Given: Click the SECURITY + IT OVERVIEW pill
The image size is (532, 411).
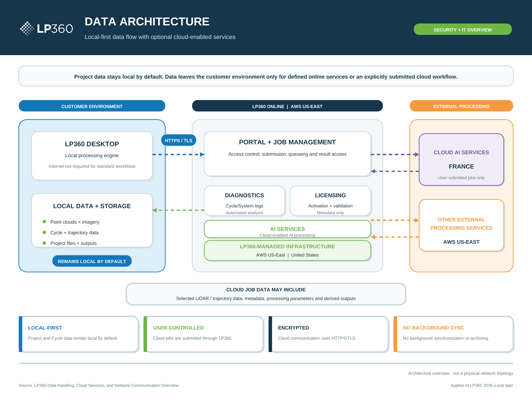Looking at the screenshot, I should coord(462,29).
